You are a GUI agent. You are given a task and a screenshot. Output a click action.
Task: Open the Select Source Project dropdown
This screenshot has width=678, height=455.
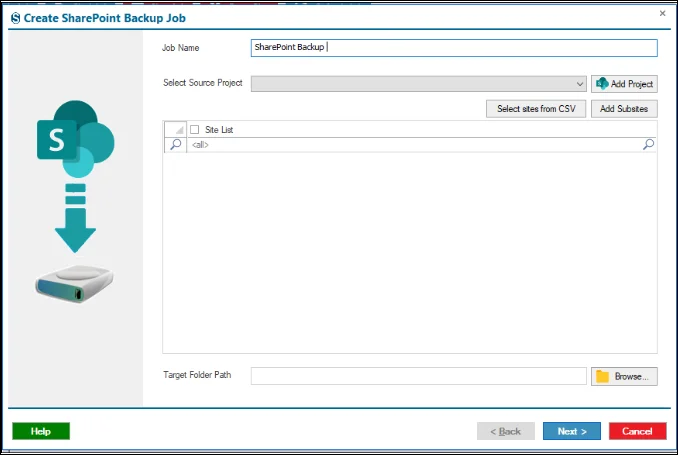click(418, 84)
